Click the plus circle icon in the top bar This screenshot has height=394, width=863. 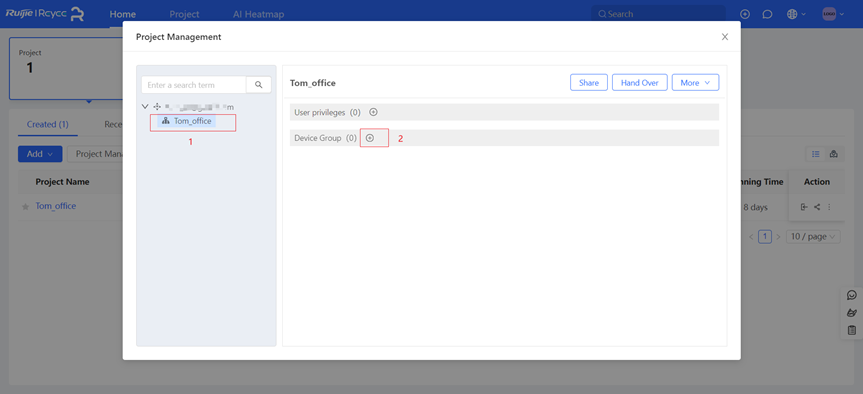(745, 14)
